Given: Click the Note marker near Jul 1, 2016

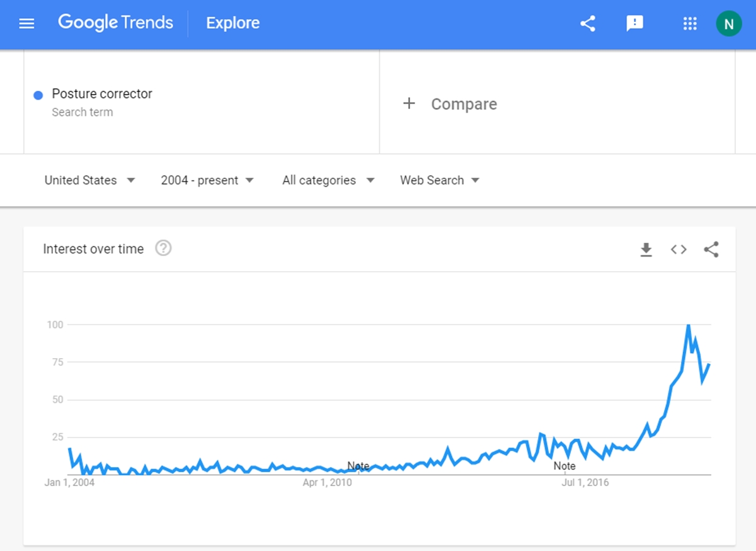Looking at the screenshot, I should (564, 466).
